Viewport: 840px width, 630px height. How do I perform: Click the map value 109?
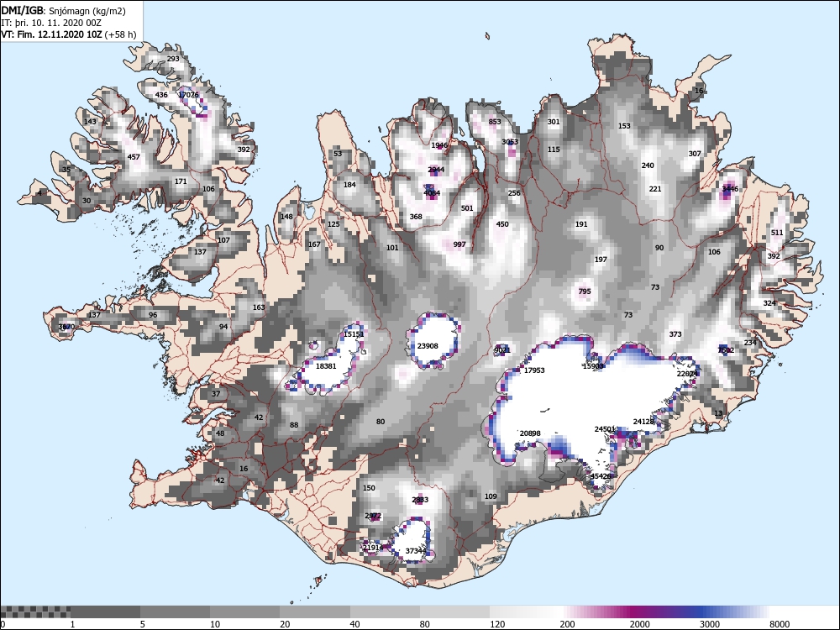click(x=491, y=496)
